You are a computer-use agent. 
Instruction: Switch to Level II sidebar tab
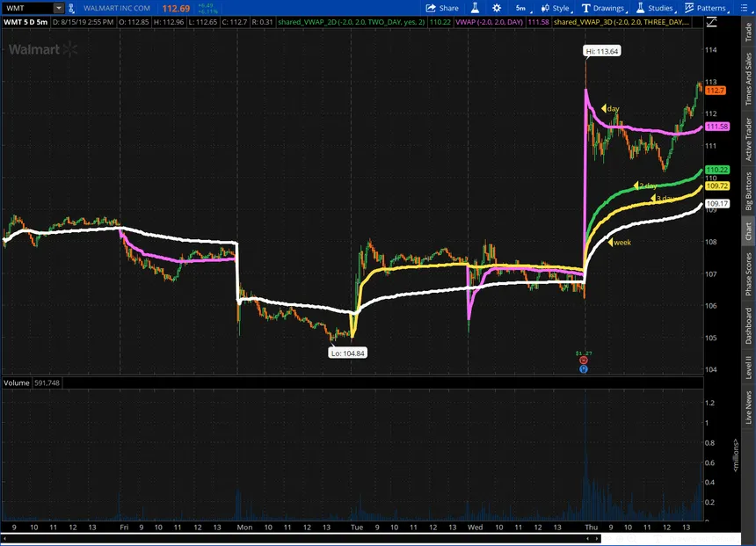click(x=748, y=367)
